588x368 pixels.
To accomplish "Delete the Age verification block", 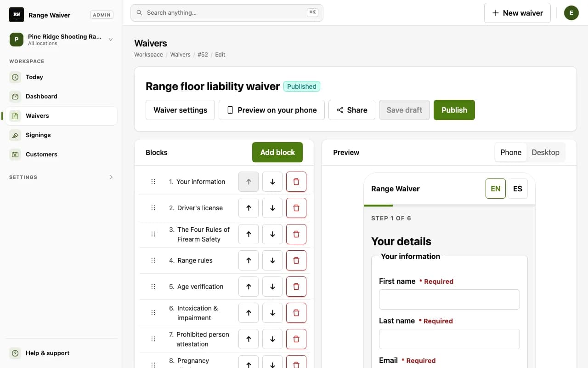I will [x=296, y=287].
